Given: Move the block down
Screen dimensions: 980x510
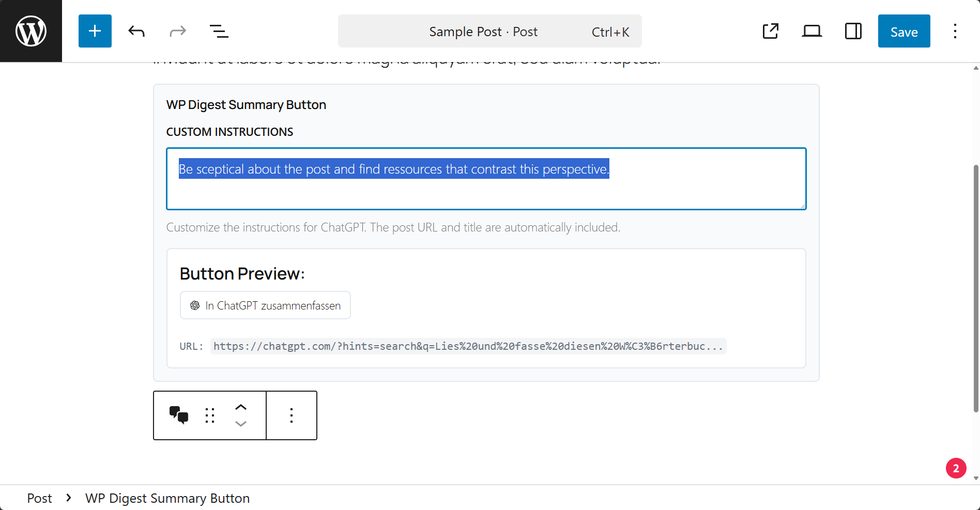Looking at the screenshot, I should pos(241,424).
